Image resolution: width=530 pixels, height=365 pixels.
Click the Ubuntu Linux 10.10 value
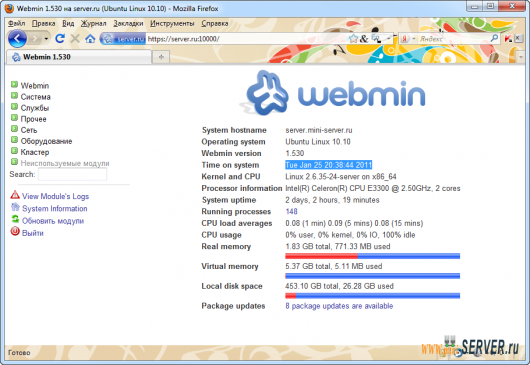point(318,142)
